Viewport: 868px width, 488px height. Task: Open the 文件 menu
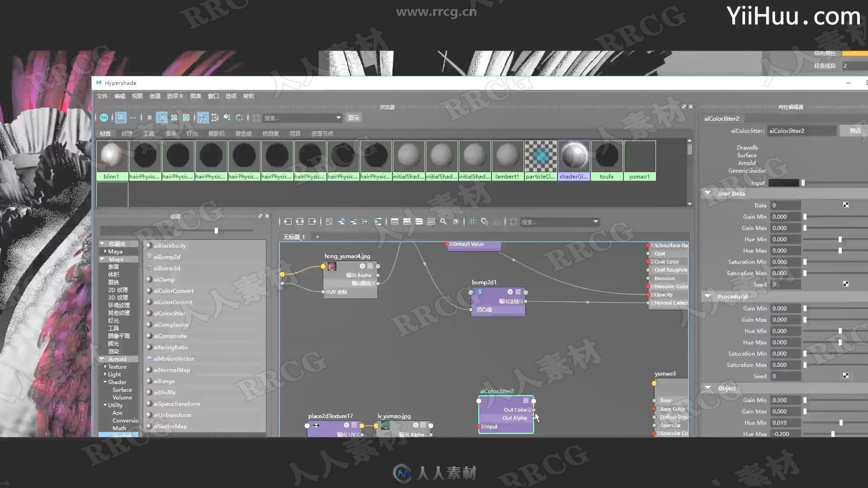102,96
